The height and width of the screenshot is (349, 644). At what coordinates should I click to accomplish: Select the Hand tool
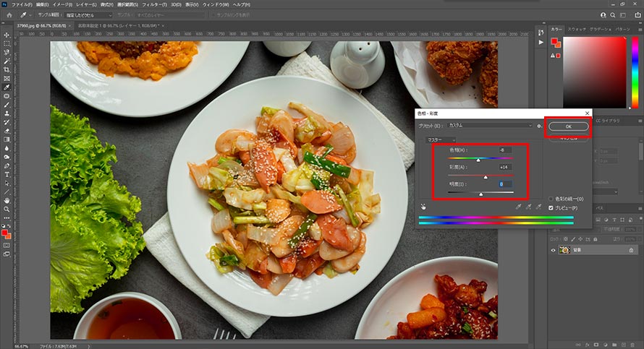coord(7,201)
